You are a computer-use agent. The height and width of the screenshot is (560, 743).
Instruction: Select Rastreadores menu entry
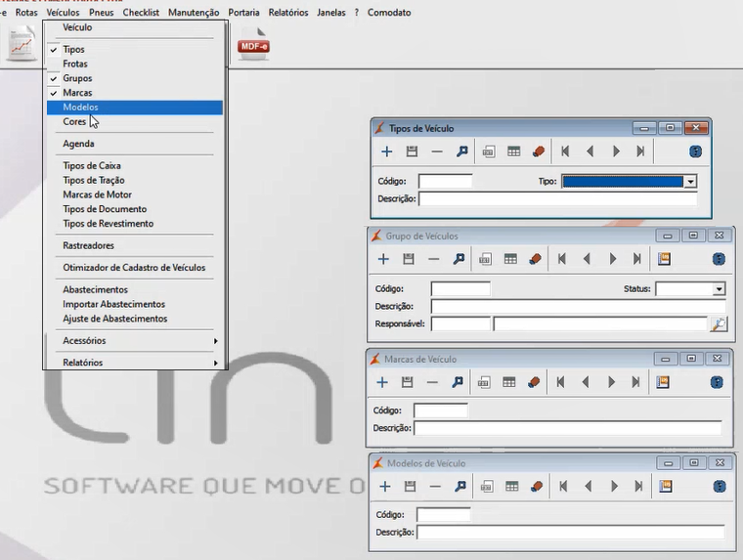(135, 245)
